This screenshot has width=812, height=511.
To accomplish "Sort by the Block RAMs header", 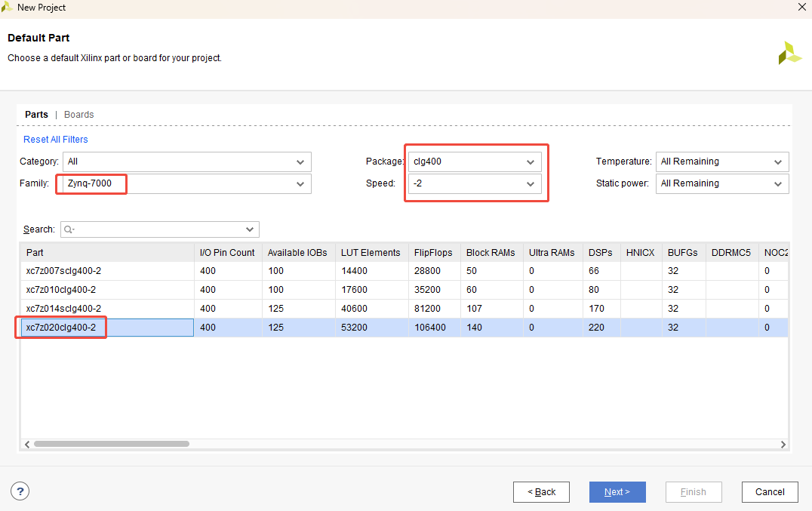I will pyautogui.click(x=491, y=253).
